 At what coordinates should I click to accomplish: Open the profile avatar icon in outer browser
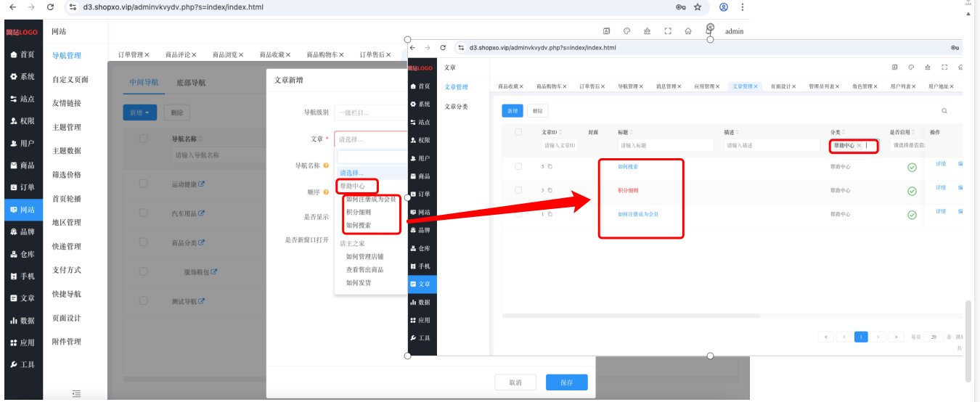pos(724,7)
